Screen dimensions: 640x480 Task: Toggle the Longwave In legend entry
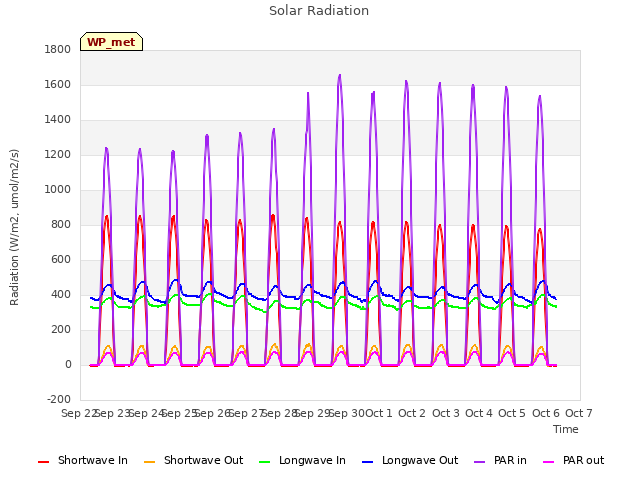point(302,460)
